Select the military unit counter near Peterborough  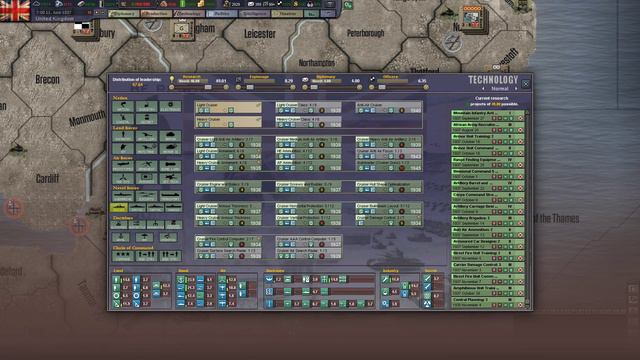pos(473,19)
